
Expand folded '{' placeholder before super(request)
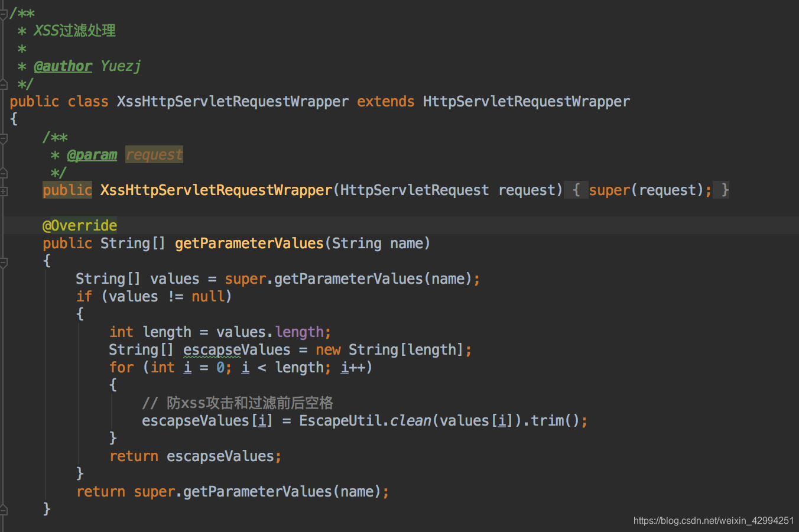tap(576, 190)
